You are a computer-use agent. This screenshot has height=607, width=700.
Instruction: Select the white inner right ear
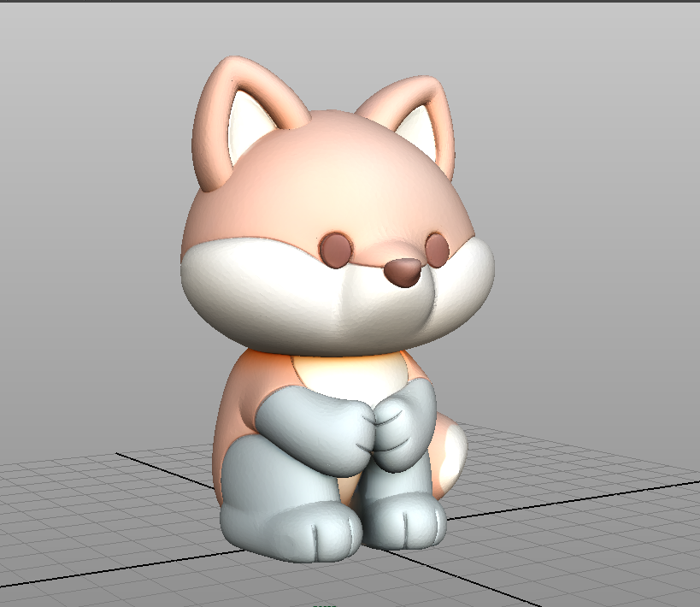[419, 130]
